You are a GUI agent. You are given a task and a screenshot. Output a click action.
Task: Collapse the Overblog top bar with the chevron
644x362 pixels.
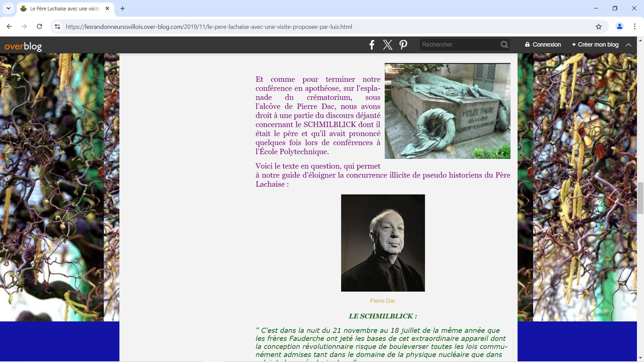tap(628, 45)
